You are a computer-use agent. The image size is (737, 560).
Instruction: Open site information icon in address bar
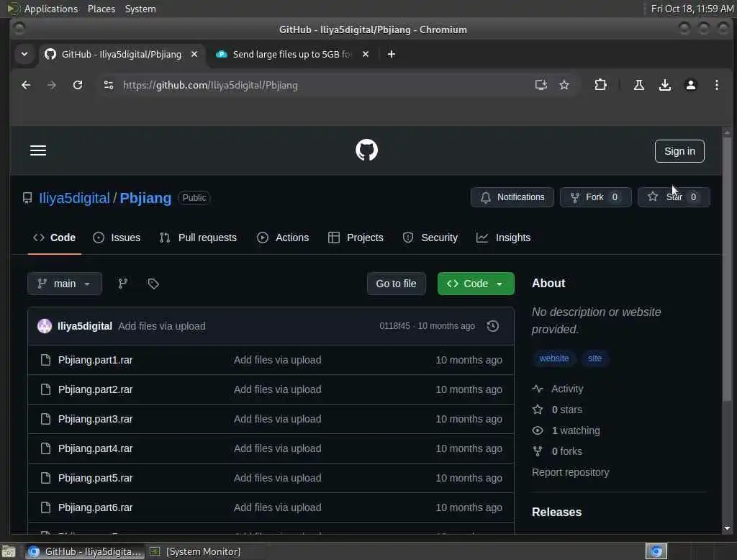point(109,85)
